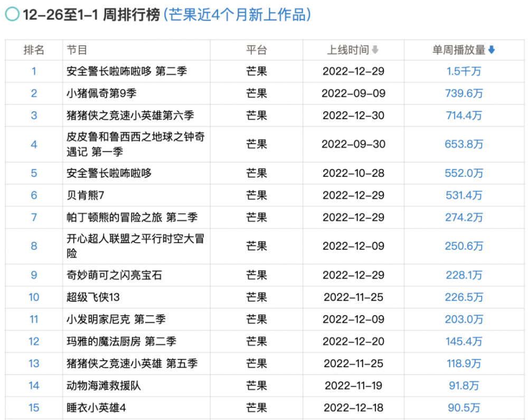Image resolution: width=528 pixels, height=420 pixels.
Task: Click the 排名 column header
Action: coord(34,50)
